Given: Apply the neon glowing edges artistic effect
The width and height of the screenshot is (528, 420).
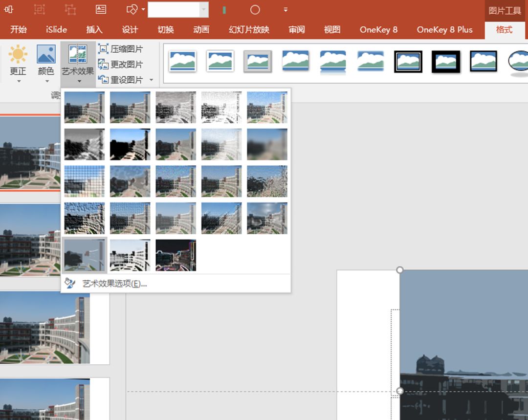Looking at the screenshot, I should tap(176, 255).
